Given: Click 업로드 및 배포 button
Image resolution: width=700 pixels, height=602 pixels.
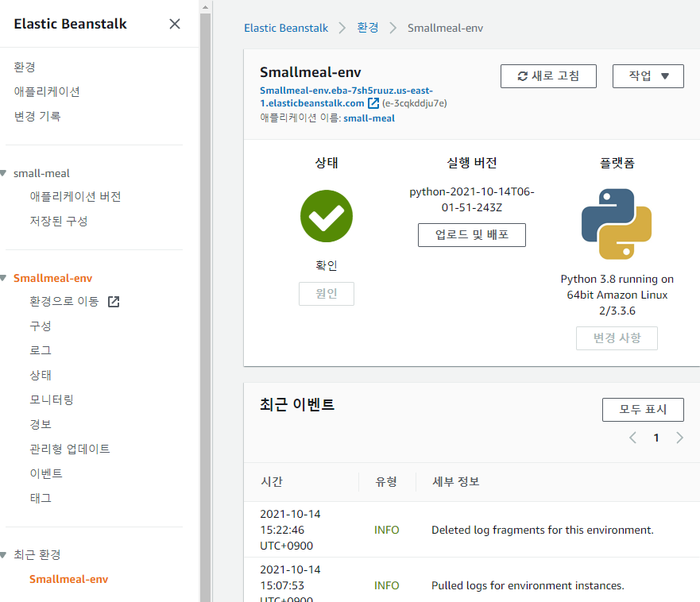Looking at the screenshot, I should coord(471,235).
